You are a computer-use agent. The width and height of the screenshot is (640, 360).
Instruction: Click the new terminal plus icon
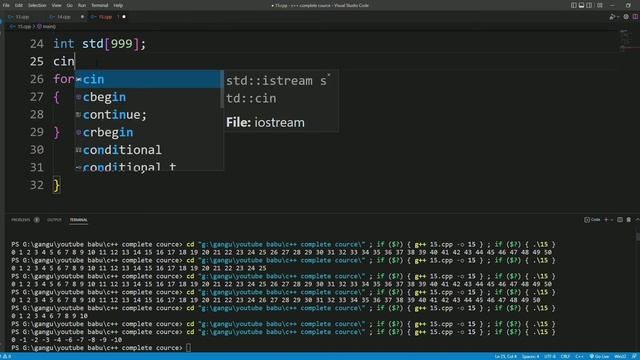pos(606,220)
